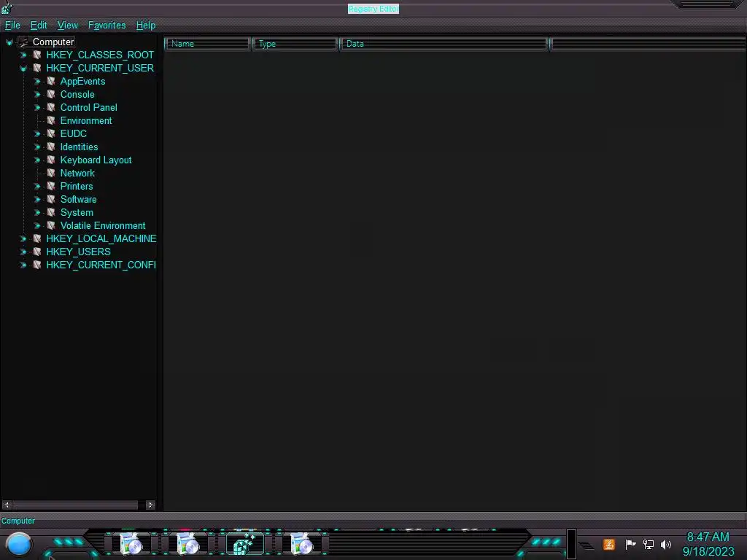Viewport: 747px width, 560px height.
Task: Click the System folder icon
Action: point(51,212)
